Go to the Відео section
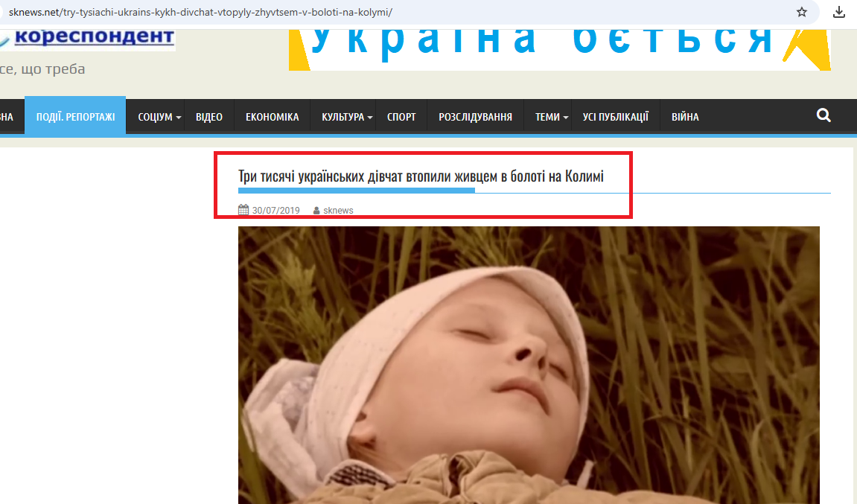 pyautogui.click(x=209, y=117)
